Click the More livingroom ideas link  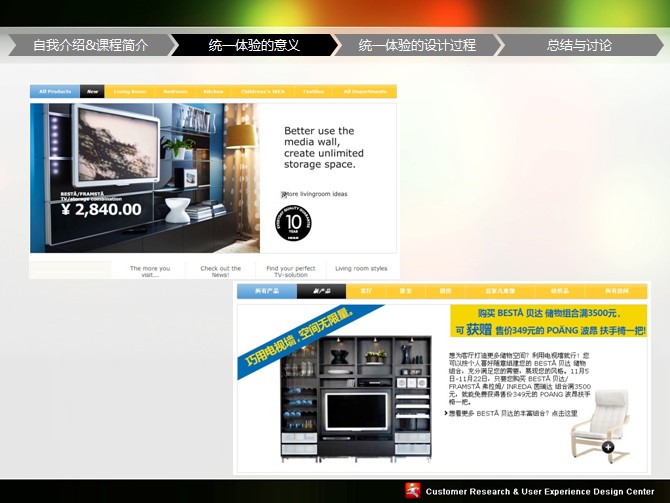tap(314, 194)
